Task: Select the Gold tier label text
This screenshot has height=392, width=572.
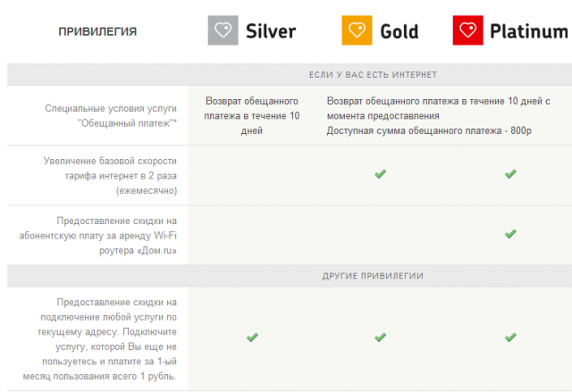Action: (399, 32)
